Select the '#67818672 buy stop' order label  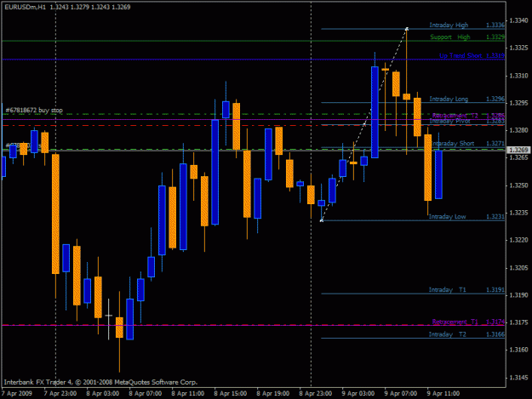click(34, 111)
